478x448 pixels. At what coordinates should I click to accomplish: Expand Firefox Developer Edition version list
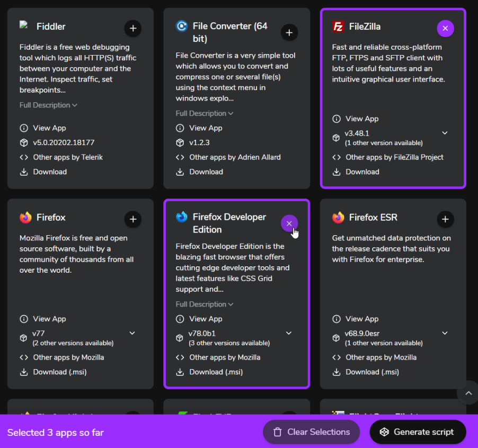[x=289, y=333]
